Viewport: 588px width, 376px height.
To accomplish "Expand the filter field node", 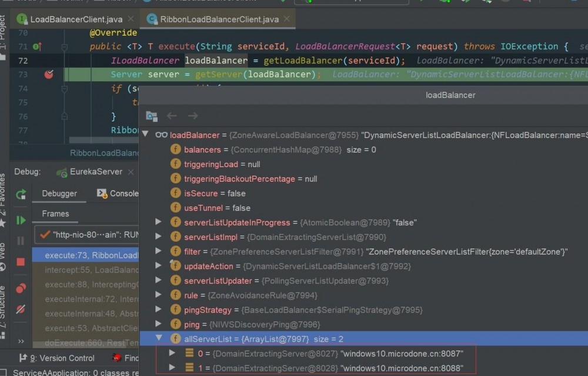I will tap(159, 251).
